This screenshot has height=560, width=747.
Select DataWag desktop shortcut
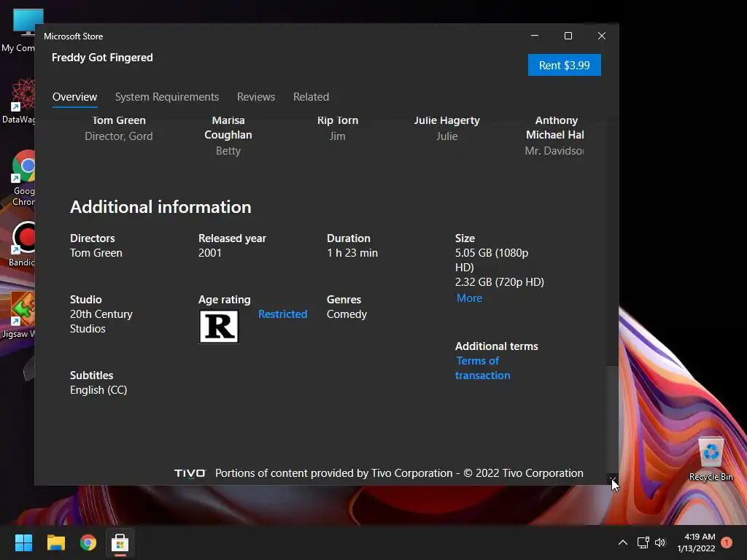pos(19,101)
